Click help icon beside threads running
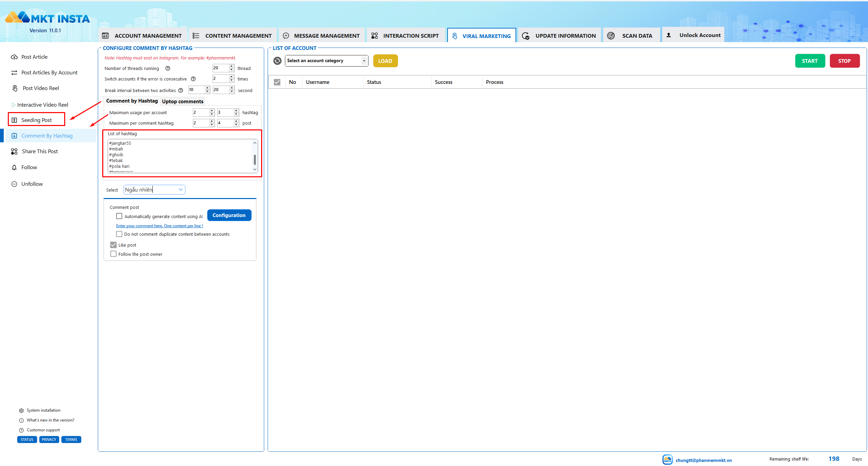The image size is (868, 466). 168,68
